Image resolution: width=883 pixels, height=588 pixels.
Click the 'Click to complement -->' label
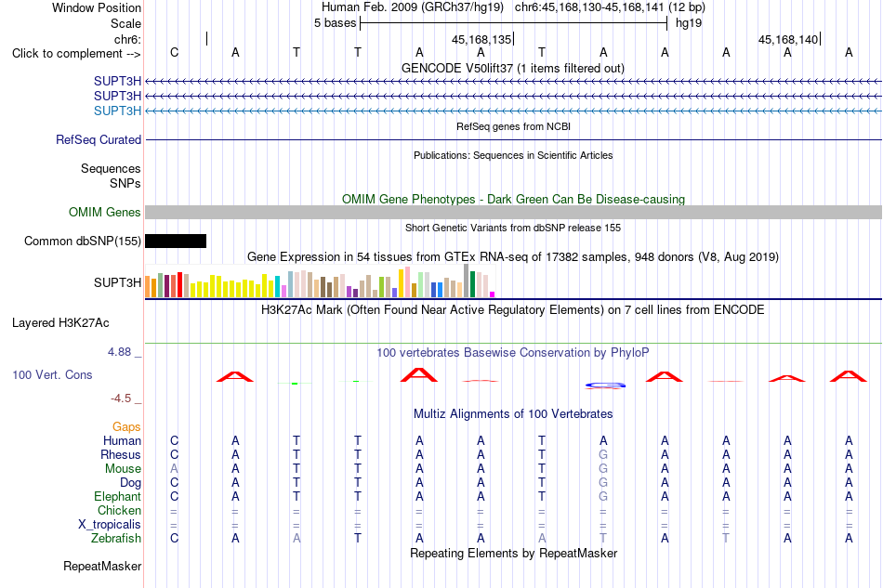[x=76, y=54]
